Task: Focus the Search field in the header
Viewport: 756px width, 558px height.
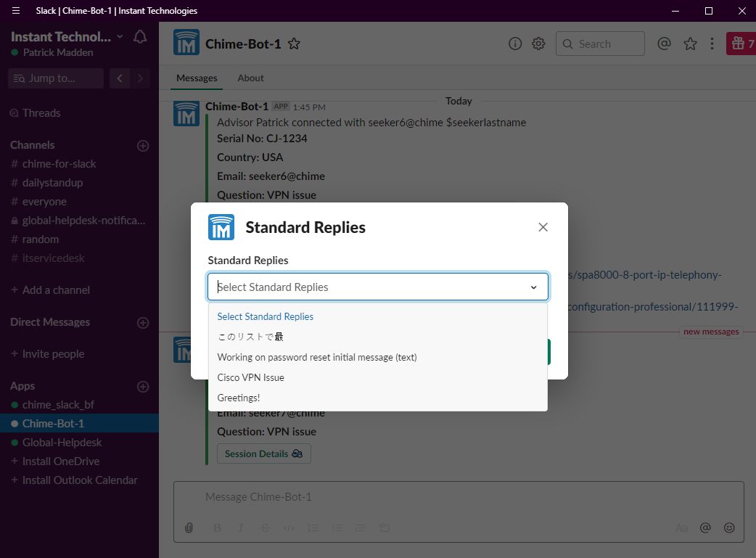Action: (600, 44)
